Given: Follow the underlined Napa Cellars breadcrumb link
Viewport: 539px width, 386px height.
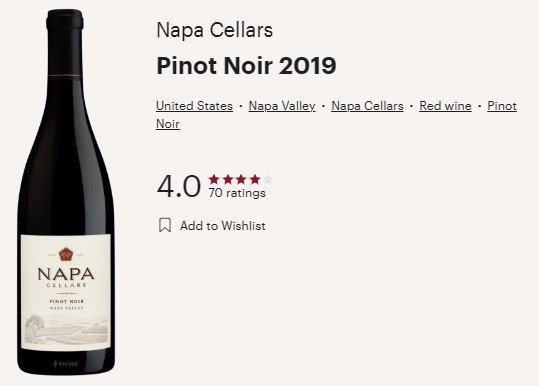Looking at the screenshot, I should coord(367,106).
